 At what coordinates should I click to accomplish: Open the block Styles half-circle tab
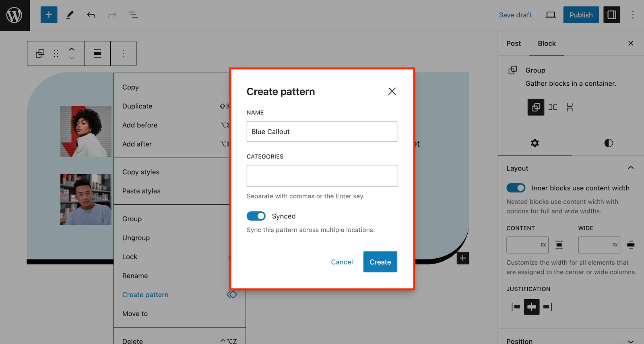pyautogui.click(x=608, y=143)
